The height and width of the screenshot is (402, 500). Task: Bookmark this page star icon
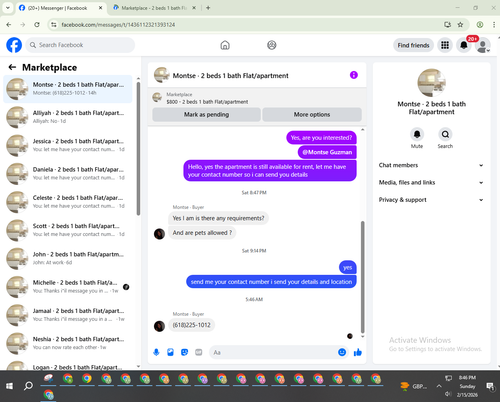[x=460, y=25]
